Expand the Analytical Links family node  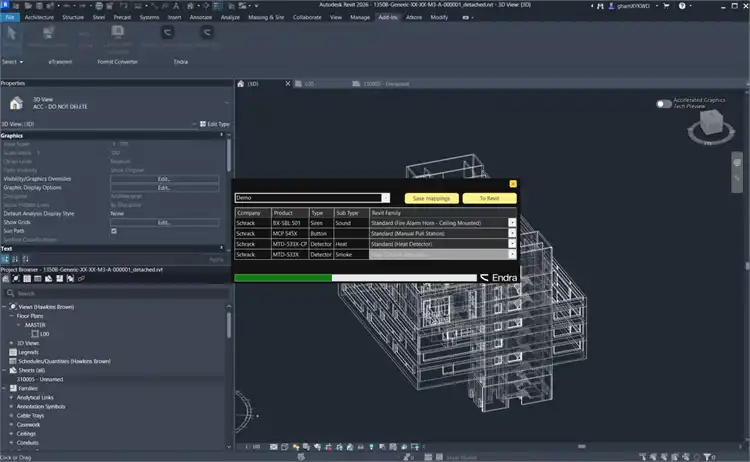tap(11, 397)
